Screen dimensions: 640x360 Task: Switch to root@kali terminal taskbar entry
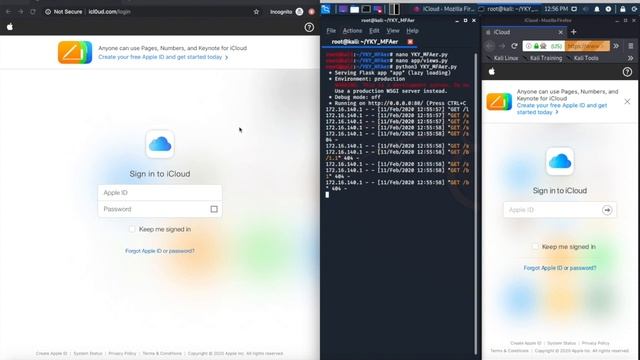(x=509, y=9)
